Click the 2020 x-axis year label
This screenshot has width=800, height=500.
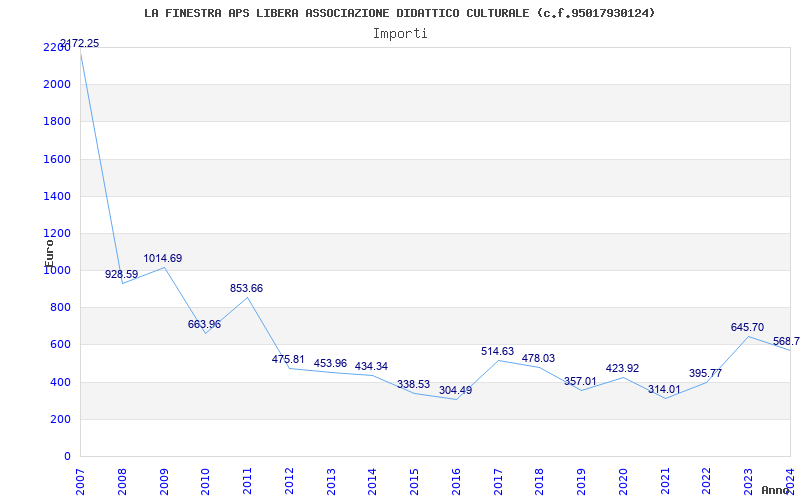point(623,482)
